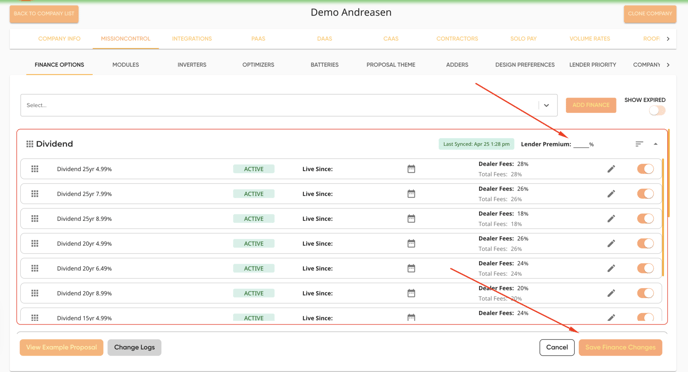Click drag handle for Dividend 20yr 4.99%
688x372 pixels.
pos(35,243)
